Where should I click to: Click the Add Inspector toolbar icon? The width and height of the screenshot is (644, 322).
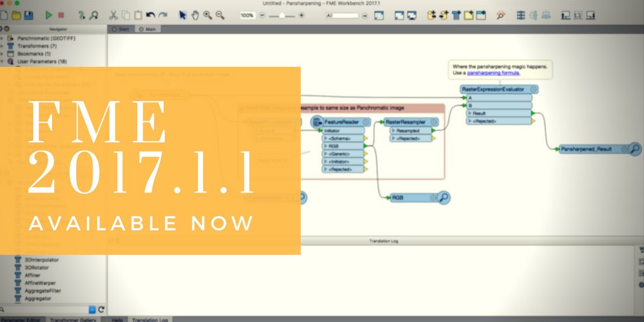click(501, 16)
